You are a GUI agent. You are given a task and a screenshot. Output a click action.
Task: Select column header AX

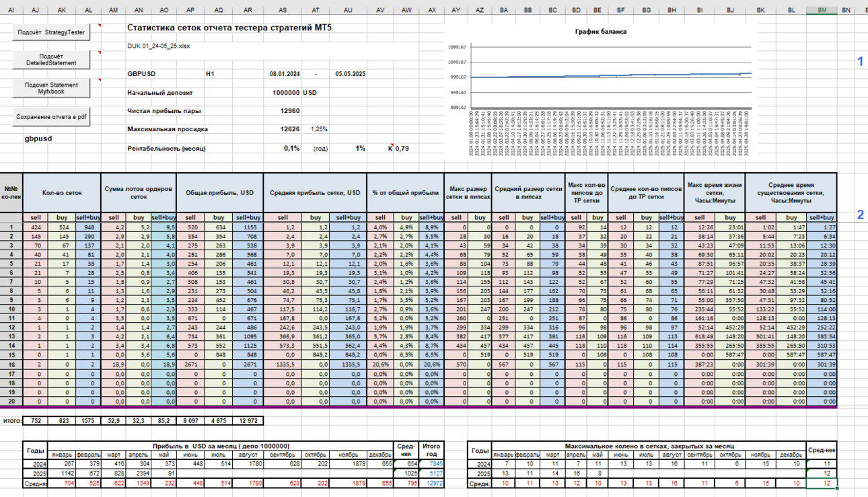(432, 10)
